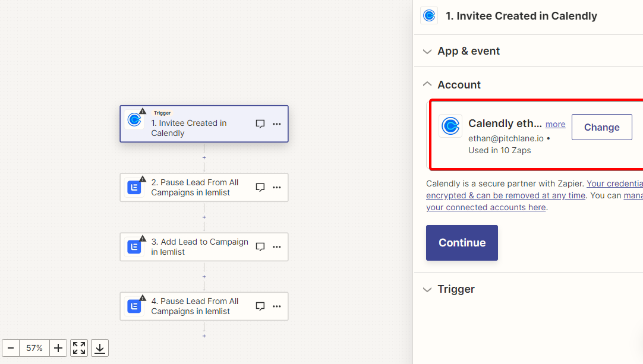Fit Zap to view with expand icon
The height and width of the screenshot is (364, 643).
[x=79, y=348]
